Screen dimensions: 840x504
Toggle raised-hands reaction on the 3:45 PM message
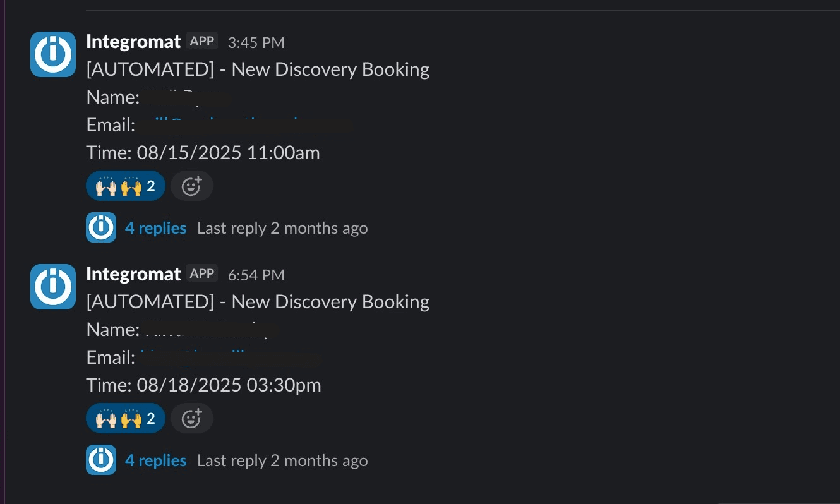pos(126,186)
